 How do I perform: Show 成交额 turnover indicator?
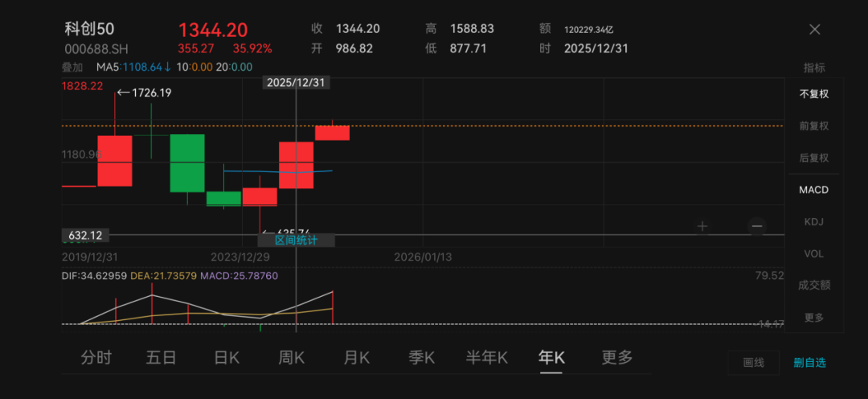tap(813, 285)
